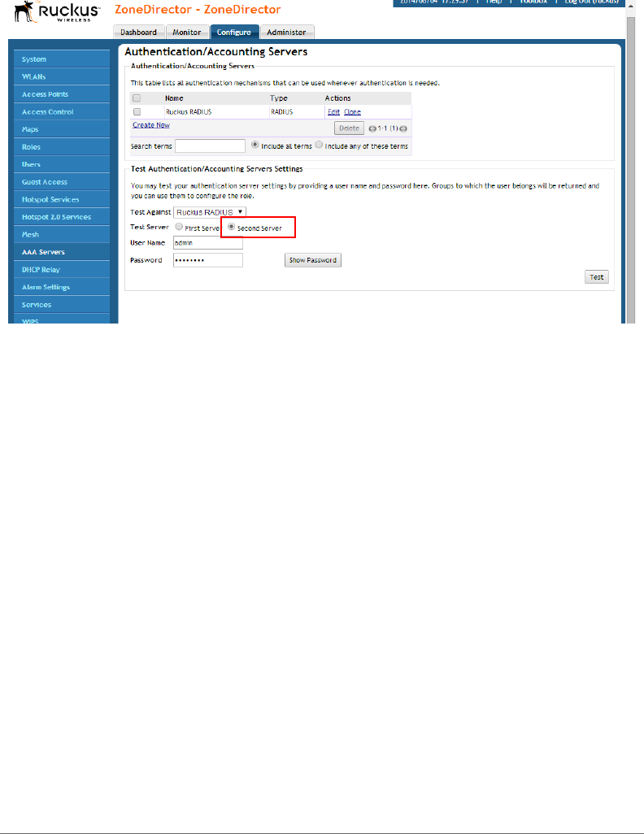Image resolution: width=644 pixels, height=834 pixels.
Task: Click the Ruckus Wireless logo
Action: point(57,11)
